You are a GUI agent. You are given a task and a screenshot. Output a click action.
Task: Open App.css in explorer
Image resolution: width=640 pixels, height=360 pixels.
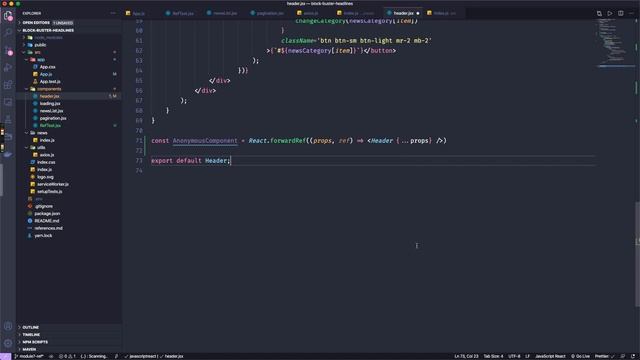(x=47, y=67)
